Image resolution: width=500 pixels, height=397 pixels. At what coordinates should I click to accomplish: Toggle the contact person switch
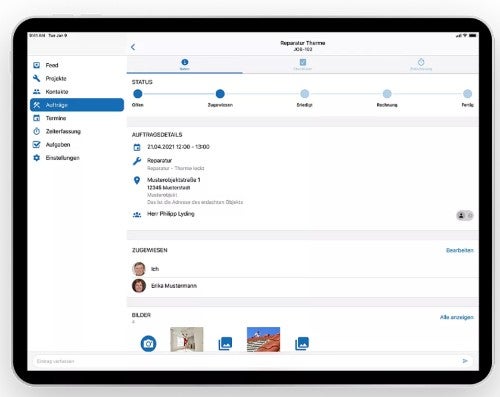(465, 215)
